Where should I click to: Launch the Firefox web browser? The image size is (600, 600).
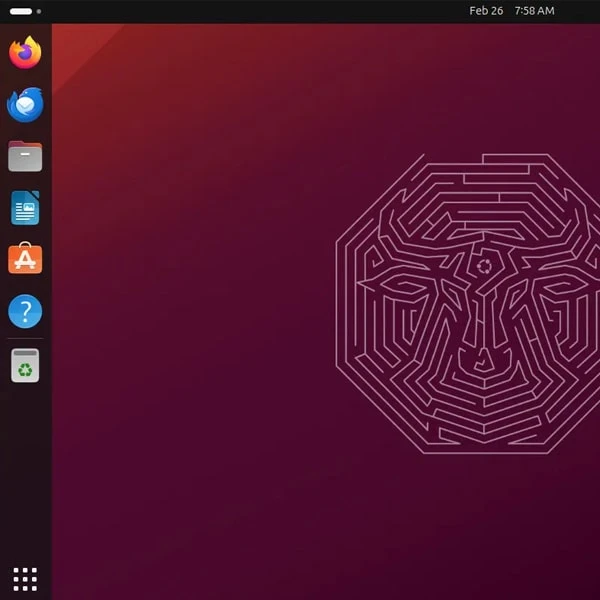[x=25, y=52]
